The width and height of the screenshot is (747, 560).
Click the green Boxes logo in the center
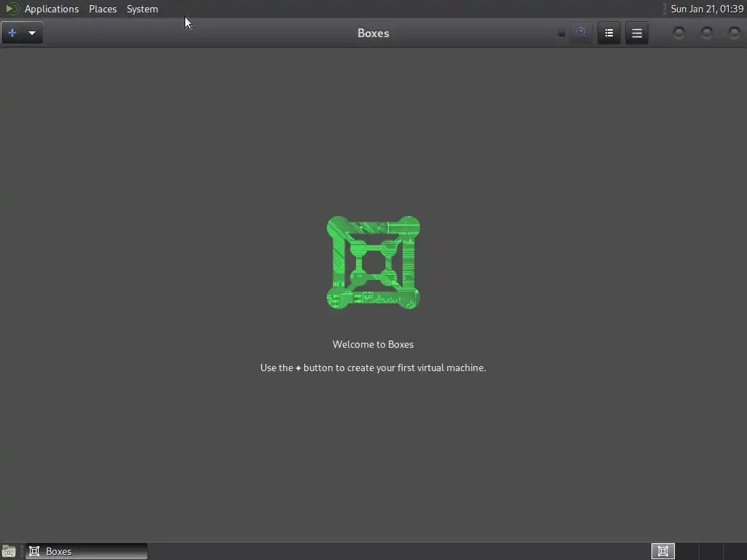(x=373, y=262)
